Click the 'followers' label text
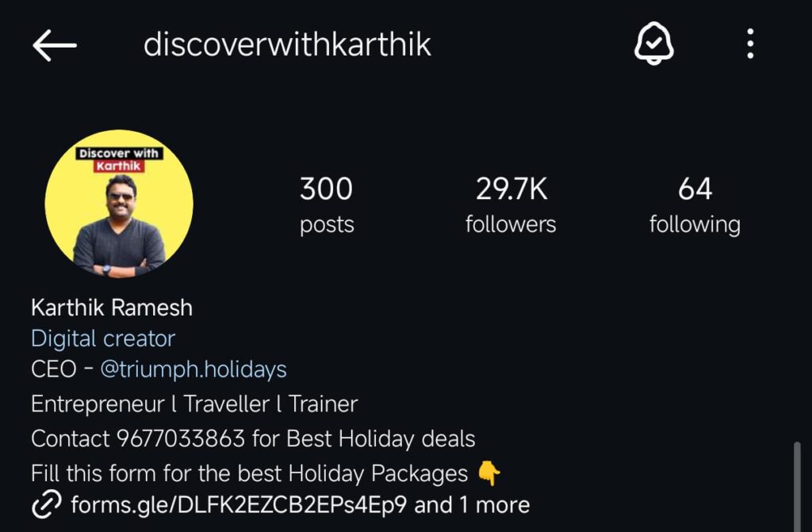The image size is (812, 532). coord(511,224)
